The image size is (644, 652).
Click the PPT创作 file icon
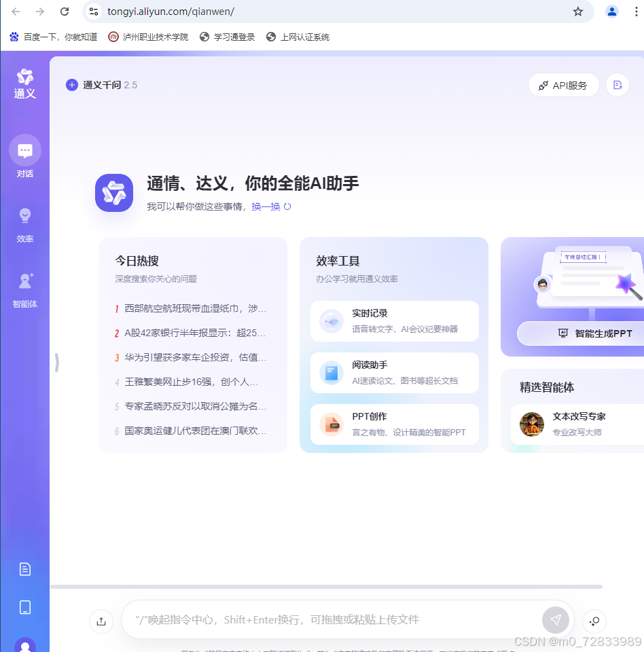[331, 424]
